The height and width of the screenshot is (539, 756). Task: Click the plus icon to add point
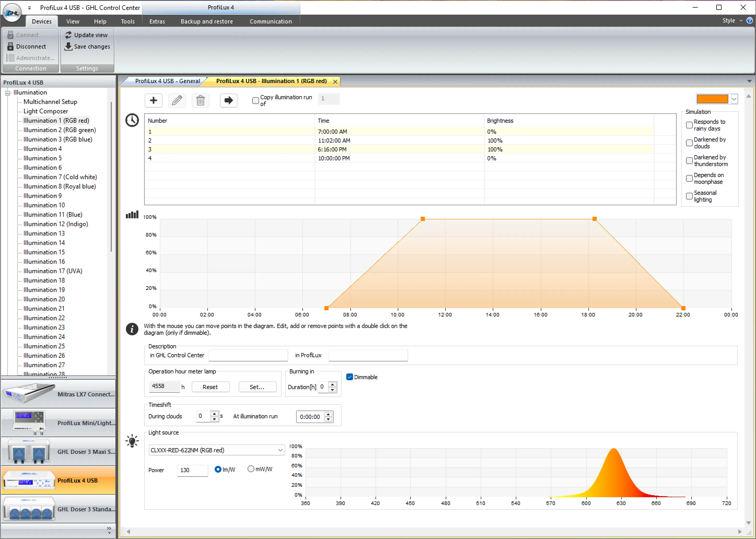click(x=153, y=100)
